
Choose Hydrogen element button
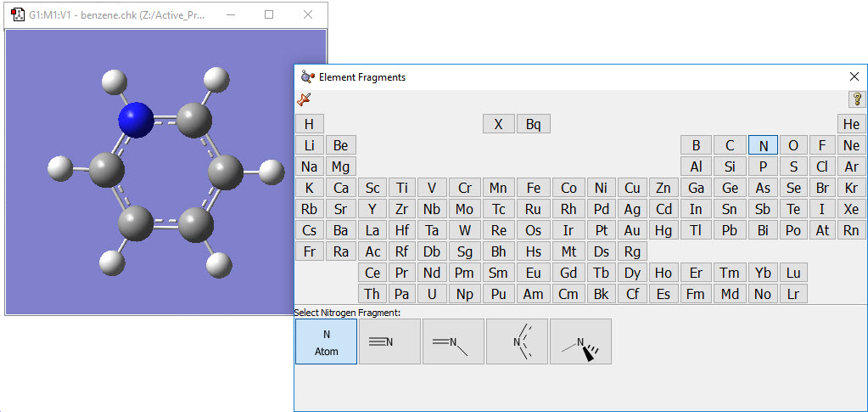tap(309, 124)
